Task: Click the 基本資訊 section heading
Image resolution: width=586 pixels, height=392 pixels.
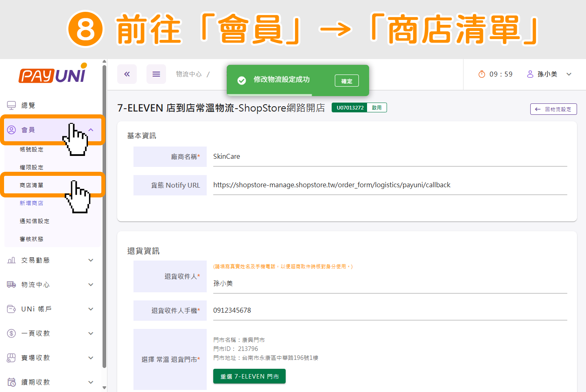Action: point(142,136)
